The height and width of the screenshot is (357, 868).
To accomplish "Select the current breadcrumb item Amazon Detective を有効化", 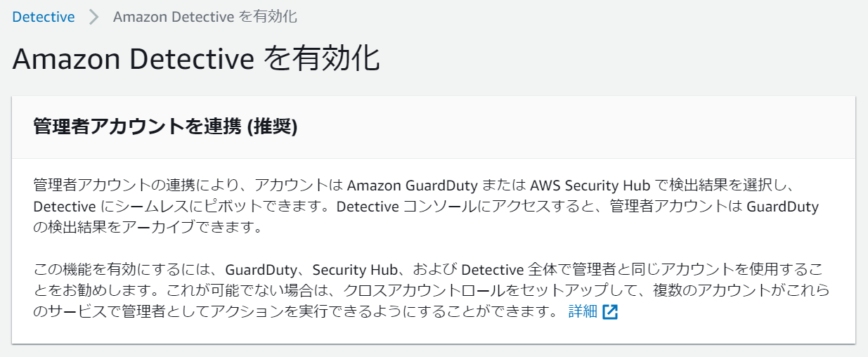I will tap(205, 17).
